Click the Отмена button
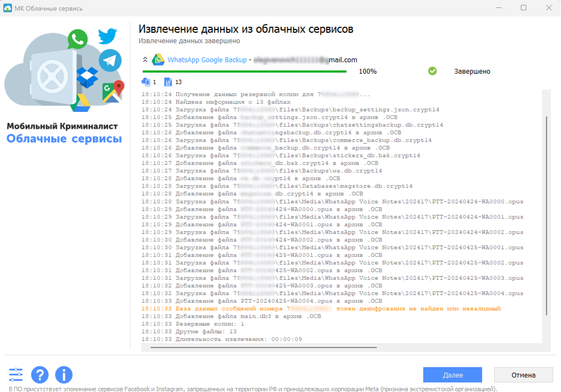The width and height of the screenshot is (561, 392). point(524,375)
